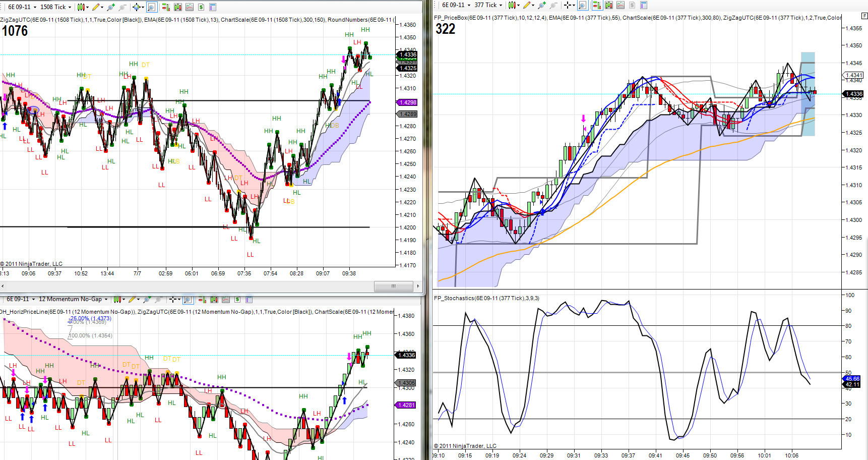The width and height of the screenshot is (868, 460).
Task: Click the 100.00% (1.4354) Fibonacci label
Action: tap(91, 335)
